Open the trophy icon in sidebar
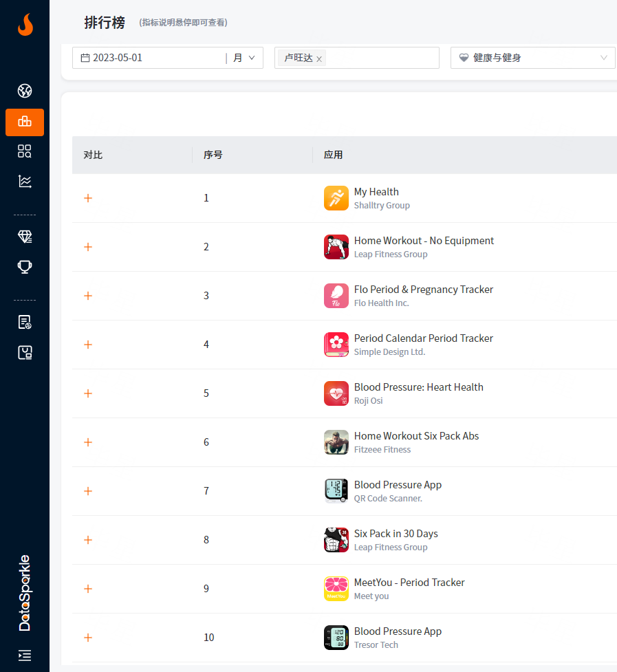 click(x=25, y=267)
